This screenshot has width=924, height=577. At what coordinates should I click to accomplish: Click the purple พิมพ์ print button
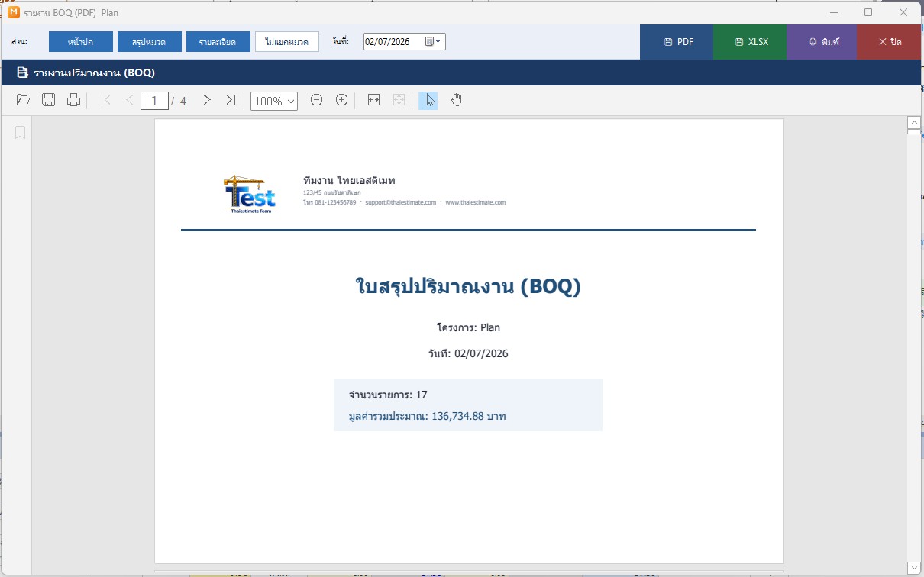(x=822, y=42)
